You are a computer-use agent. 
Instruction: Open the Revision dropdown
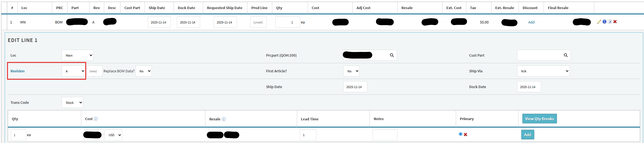pyautogui.click(x=74, y=71)
